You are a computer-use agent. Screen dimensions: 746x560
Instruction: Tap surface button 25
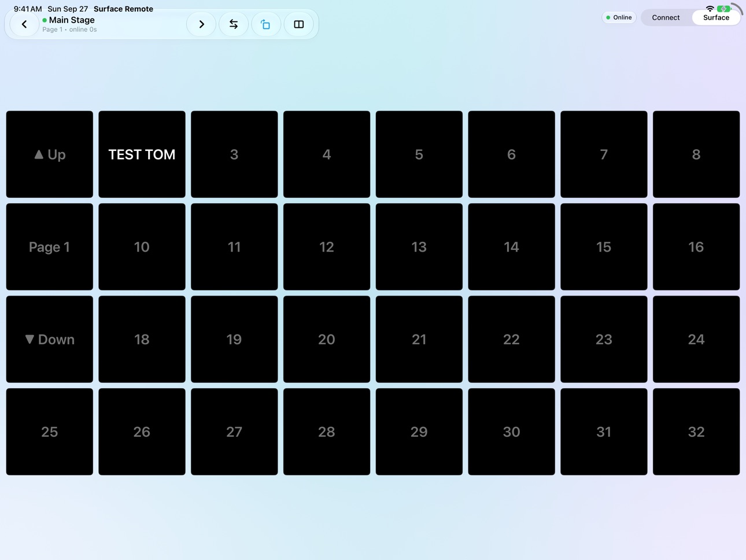49,432
